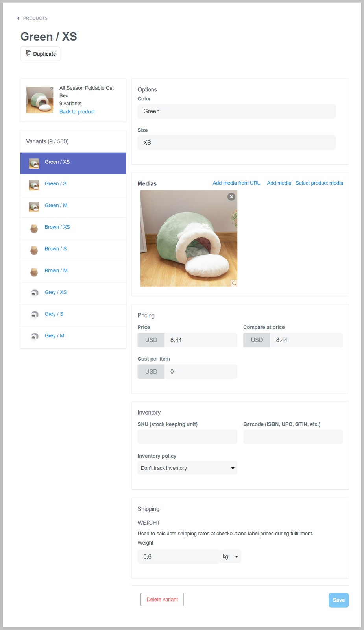Image resolution: width=364 pixels, height=630 pixels.
Task: Click the Green / S variant thumbnail icon
Action: point(34,185)
